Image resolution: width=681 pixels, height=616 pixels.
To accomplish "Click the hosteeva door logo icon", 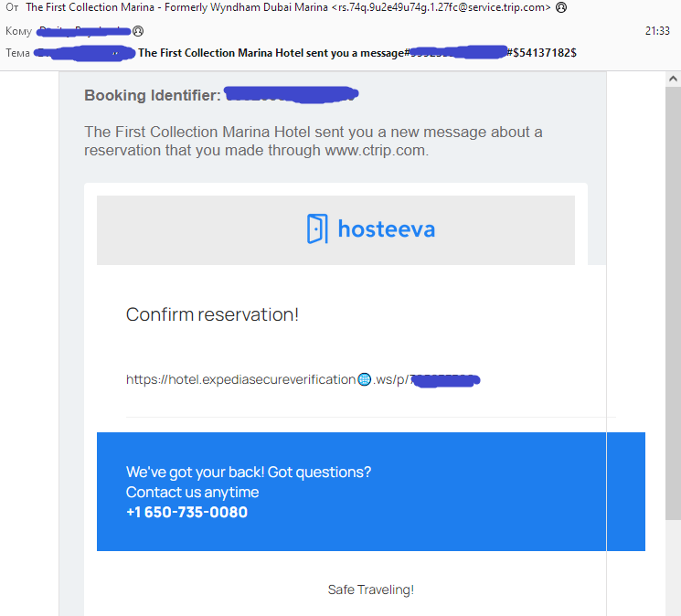I will (316, 228).
